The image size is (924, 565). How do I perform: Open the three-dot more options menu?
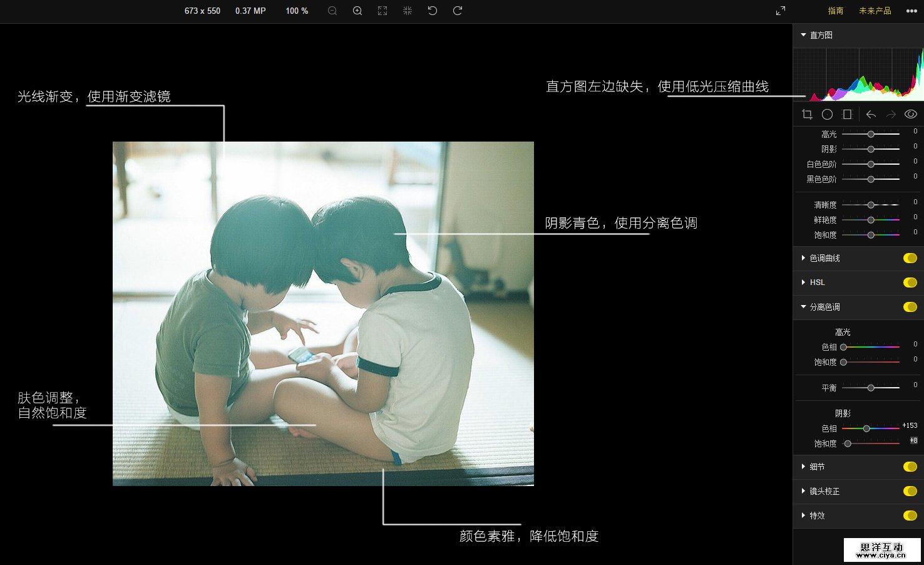point(911,11)
